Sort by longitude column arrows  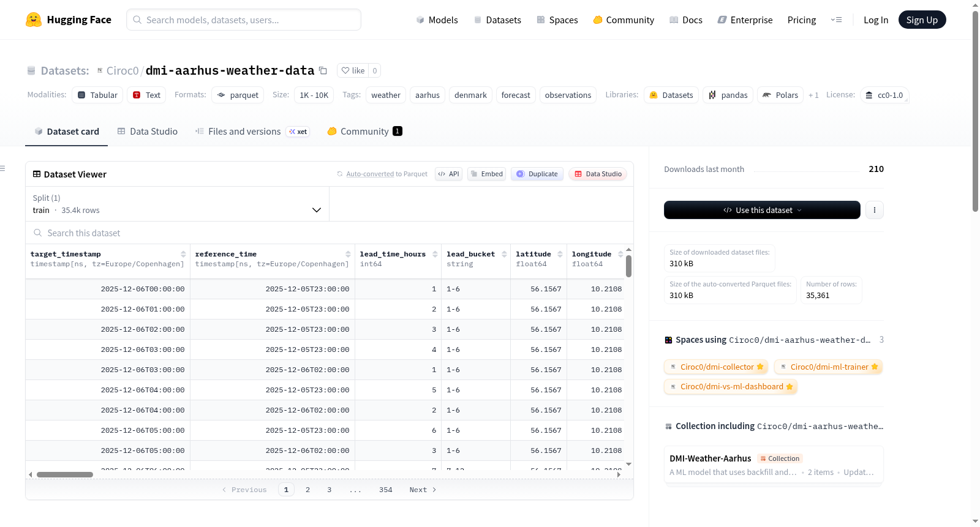click(620, 254)
